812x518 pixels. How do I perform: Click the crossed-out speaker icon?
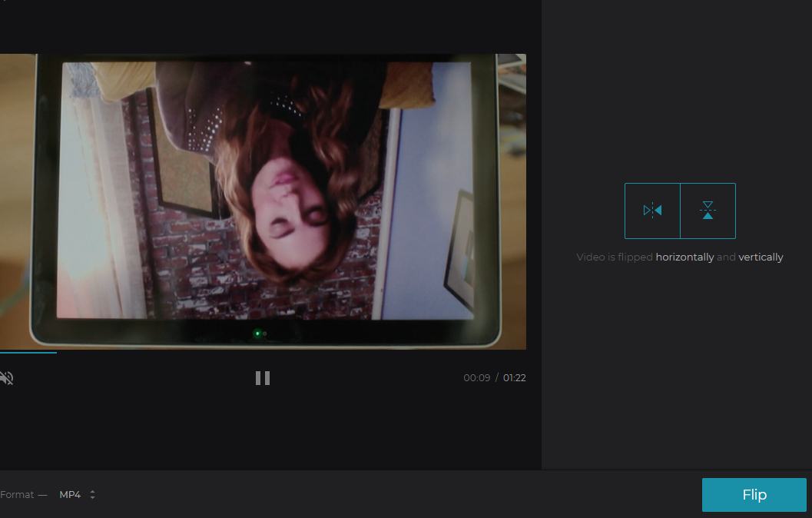tap(8, 377)
